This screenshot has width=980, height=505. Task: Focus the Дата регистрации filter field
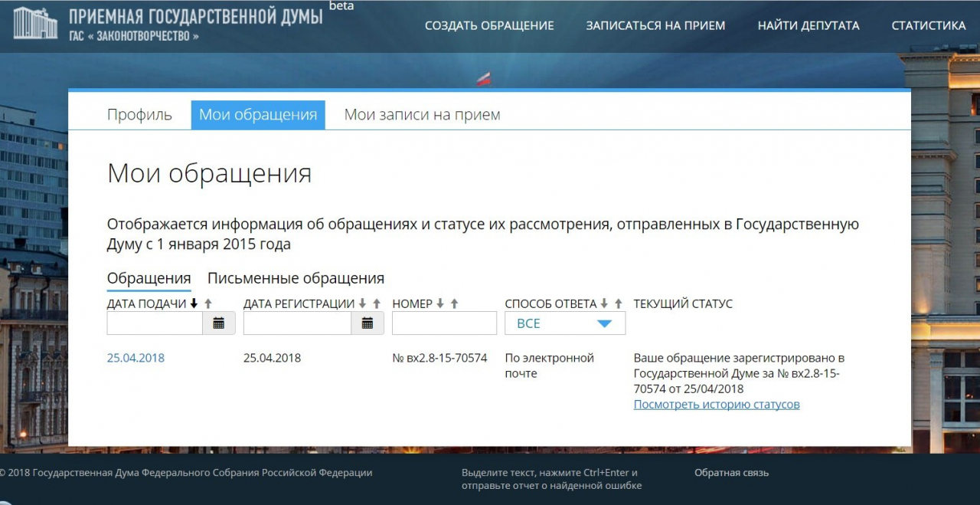[297, 323]
